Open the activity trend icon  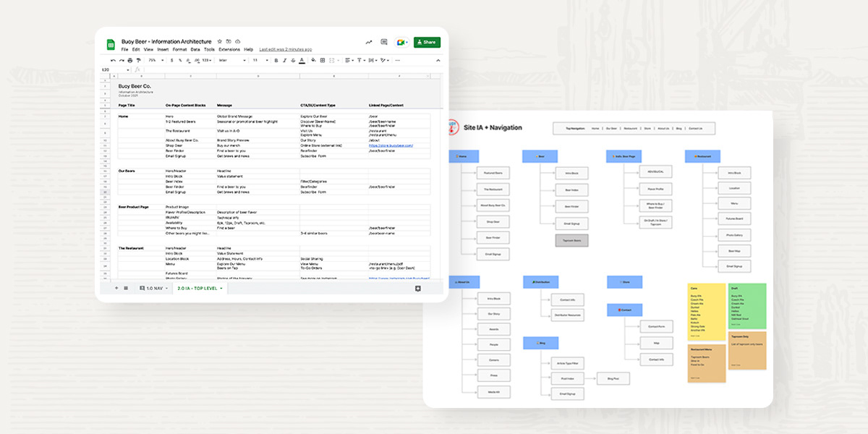(369, 42)
